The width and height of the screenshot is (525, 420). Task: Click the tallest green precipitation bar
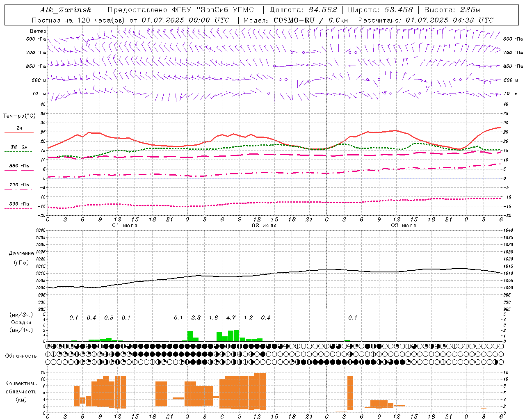tap(237, 336)
